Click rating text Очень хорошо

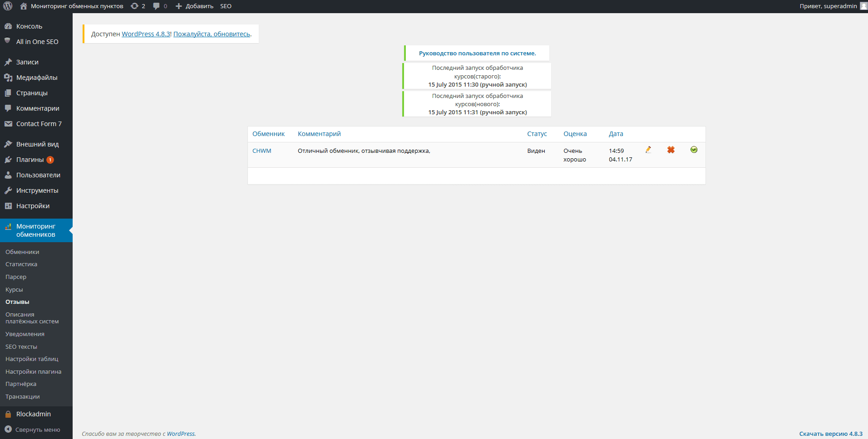point(575,155)
